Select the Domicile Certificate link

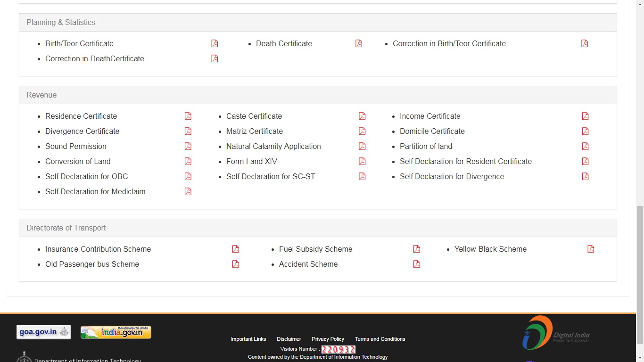pos(432,131)
